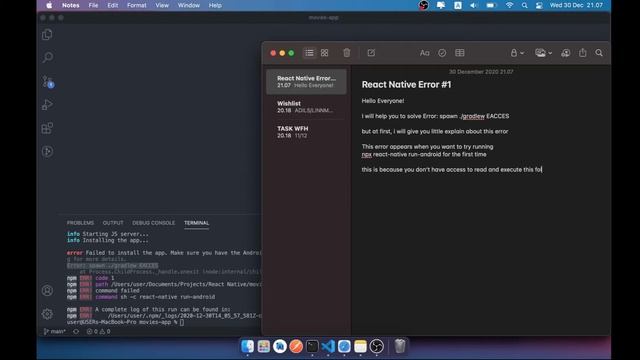
Task: Insert a table into the note
Action: coord(460,53)
